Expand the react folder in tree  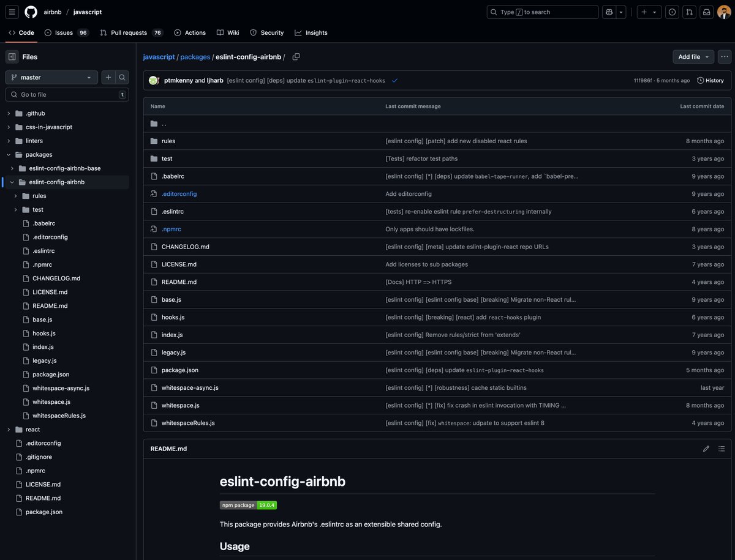[x=9, y=429]
